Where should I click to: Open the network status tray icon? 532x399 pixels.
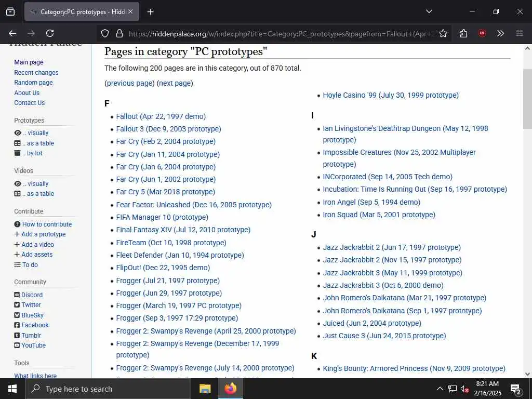click(x=453, y=389)
